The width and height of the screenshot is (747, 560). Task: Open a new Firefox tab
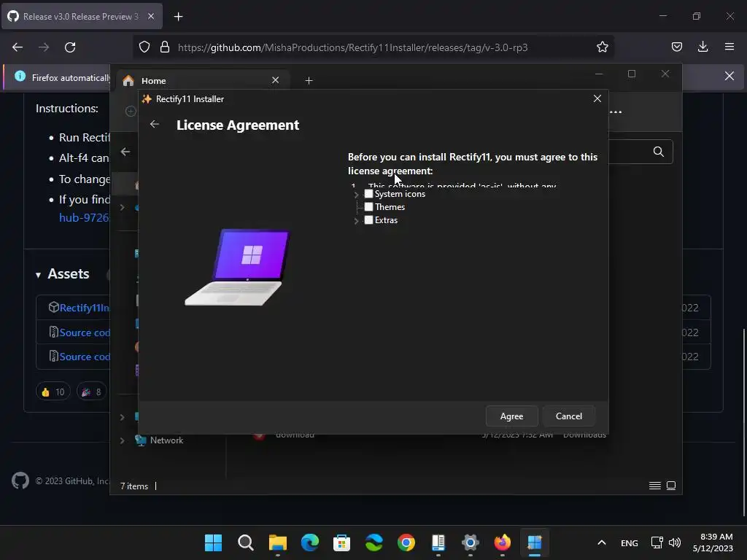coord(178,17)
